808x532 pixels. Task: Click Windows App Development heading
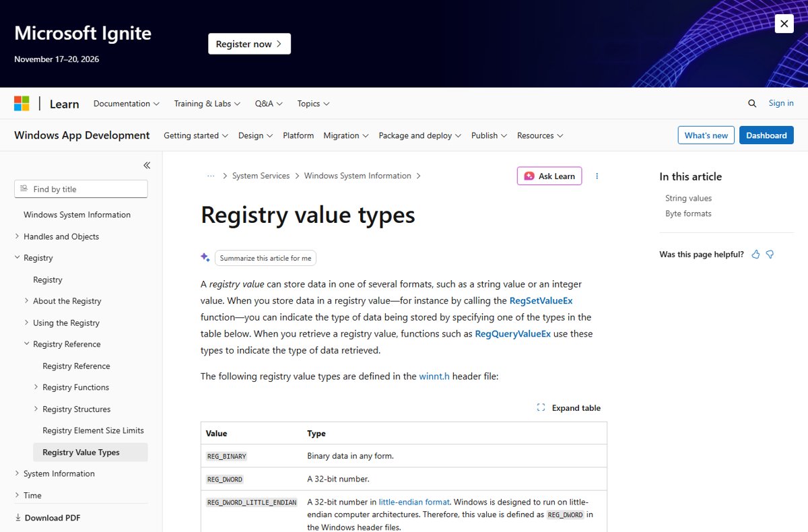point(81,135)
